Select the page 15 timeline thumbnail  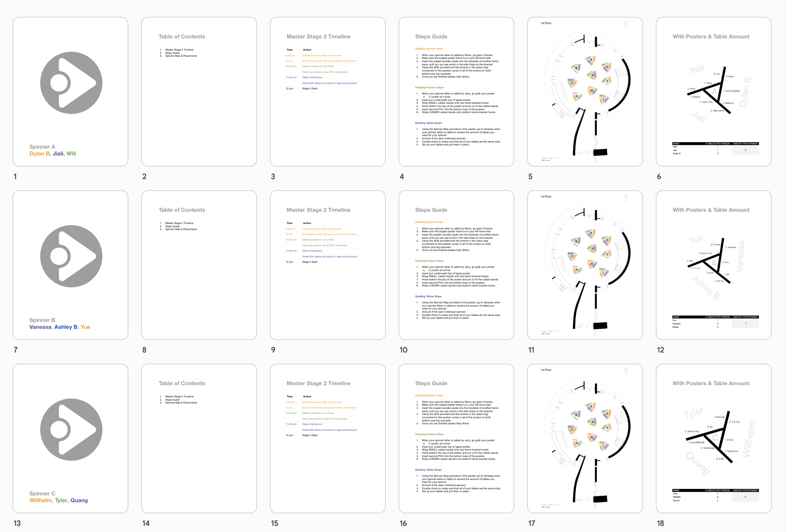click(327, 438)
